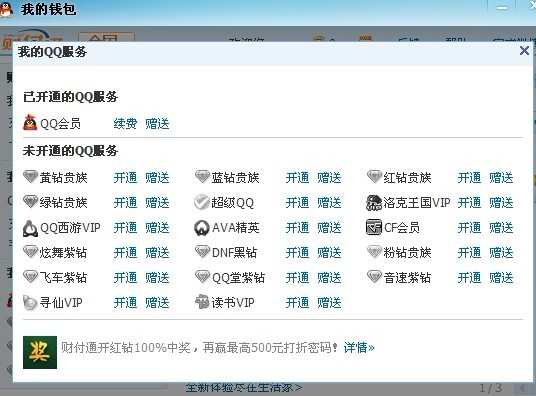Click the 粉钻贵族 diamond icon
Image resolution: width=536 pixels, height=396 pixels.
click(x=374, y=252)
